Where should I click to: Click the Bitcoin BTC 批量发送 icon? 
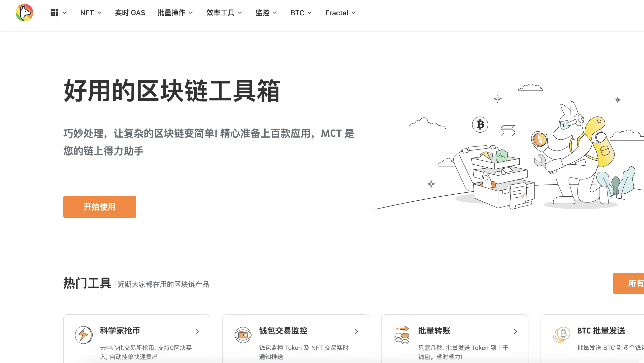[561, 335]
